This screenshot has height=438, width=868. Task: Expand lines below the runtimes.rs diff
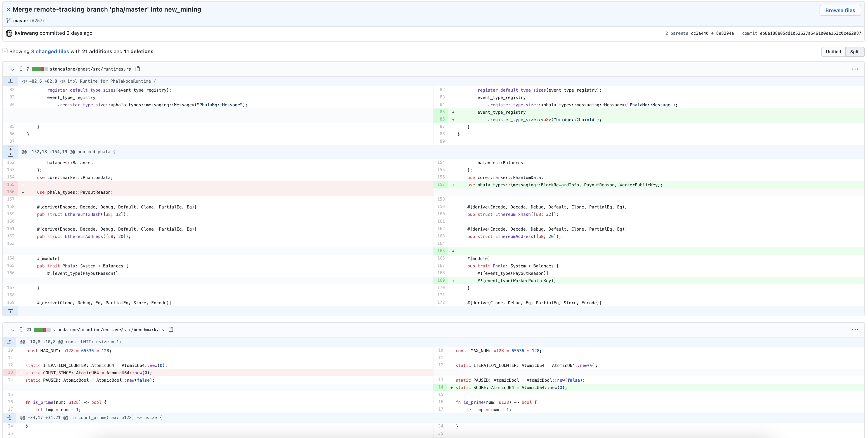click(11, 311)
